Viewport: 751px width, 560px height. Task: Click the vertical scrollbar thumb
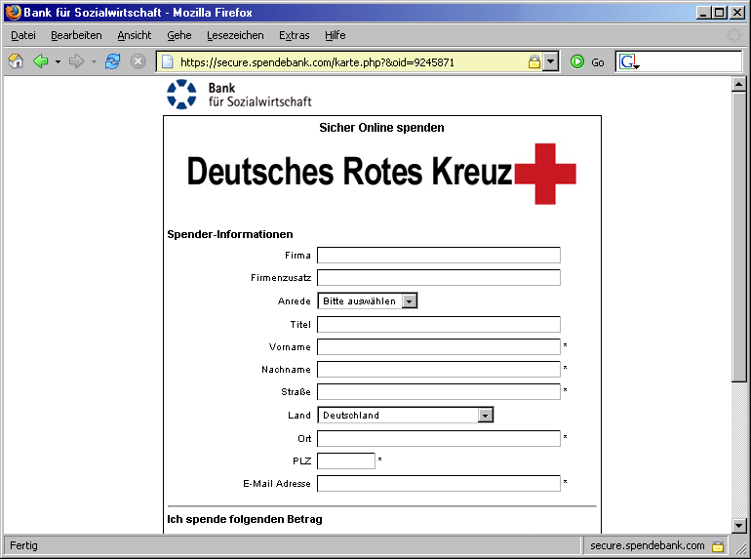click(739, 237)
